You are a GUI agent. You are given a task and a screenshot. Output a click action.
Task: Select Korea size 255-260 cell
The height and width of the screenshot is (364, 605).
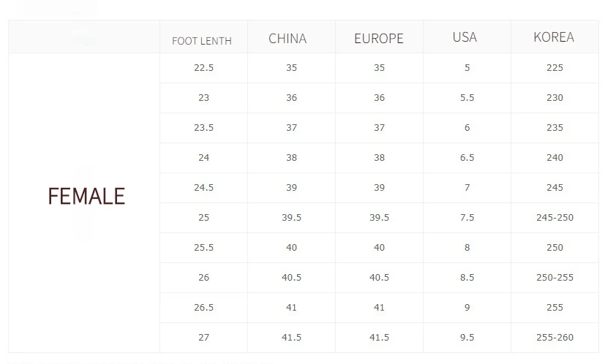(555, 338)
